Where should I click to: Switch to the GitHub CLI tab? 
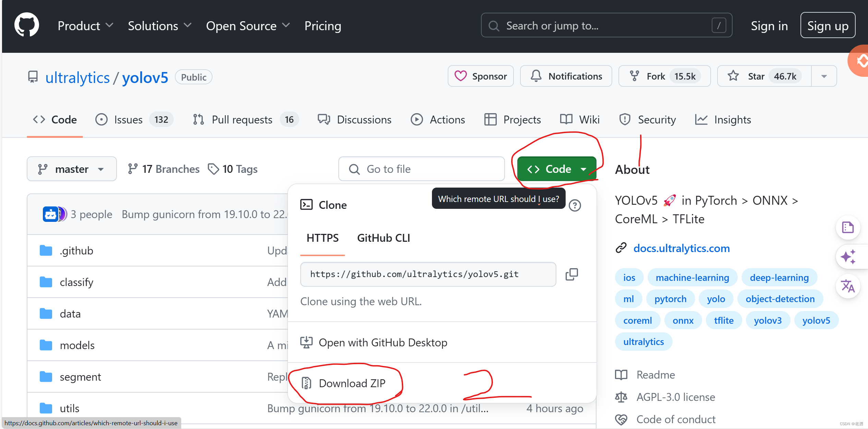[383, 238]
